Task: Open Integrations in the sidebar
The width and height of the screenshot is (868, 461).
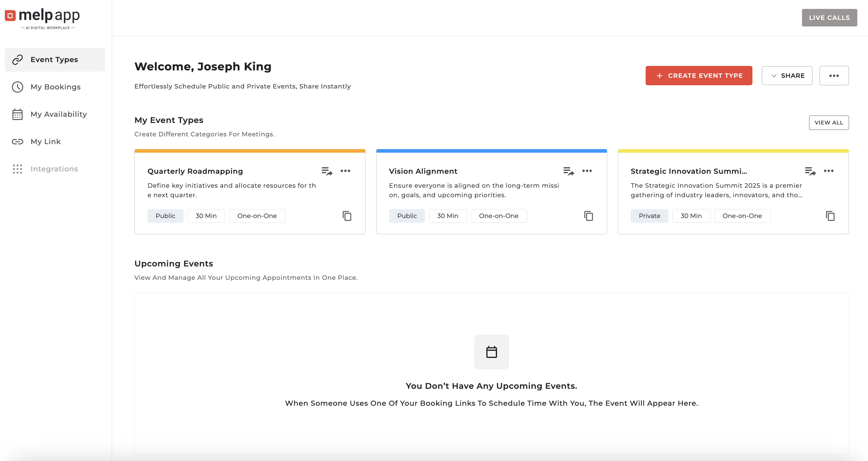Action: (x=54, y=169)
